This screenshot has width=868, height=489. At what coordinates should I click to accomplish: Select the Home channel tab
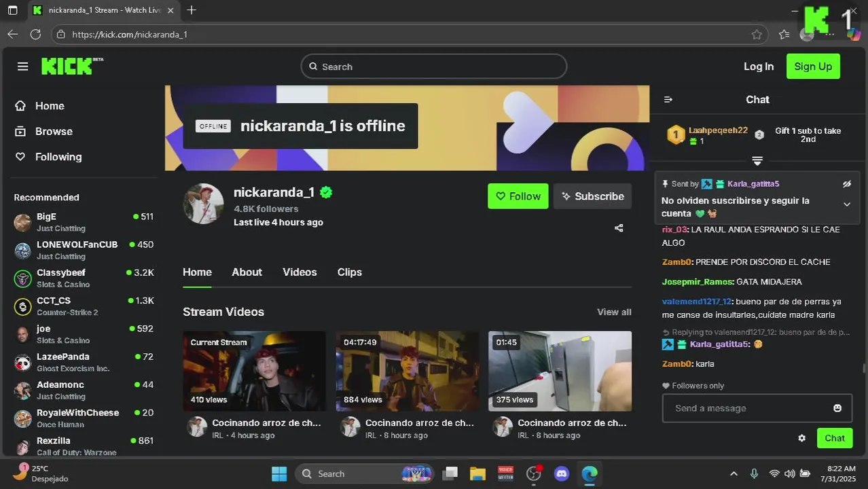[x=197, y=272]
